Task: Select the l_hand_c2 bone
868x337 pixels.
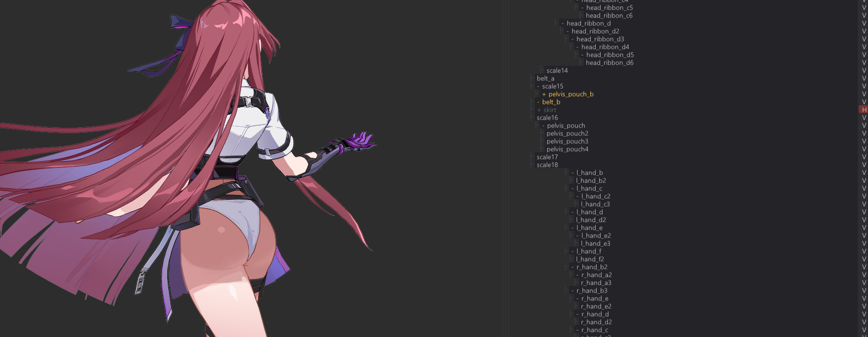Action: pyautogui.click(x=596, y=196)
